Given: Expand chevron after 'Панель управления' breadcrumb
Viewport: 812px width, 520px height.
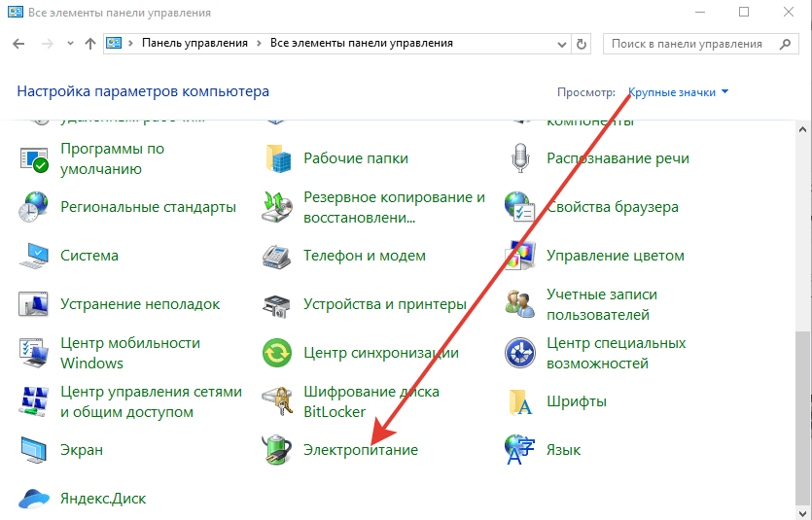Looking at the screenshot, I should 259,44.
